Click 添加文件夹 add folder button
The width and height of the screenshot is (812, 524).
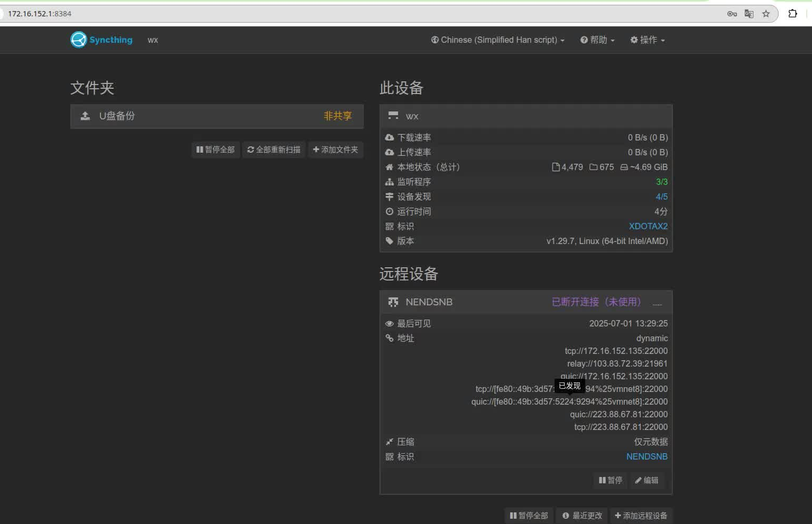point(336,150)
